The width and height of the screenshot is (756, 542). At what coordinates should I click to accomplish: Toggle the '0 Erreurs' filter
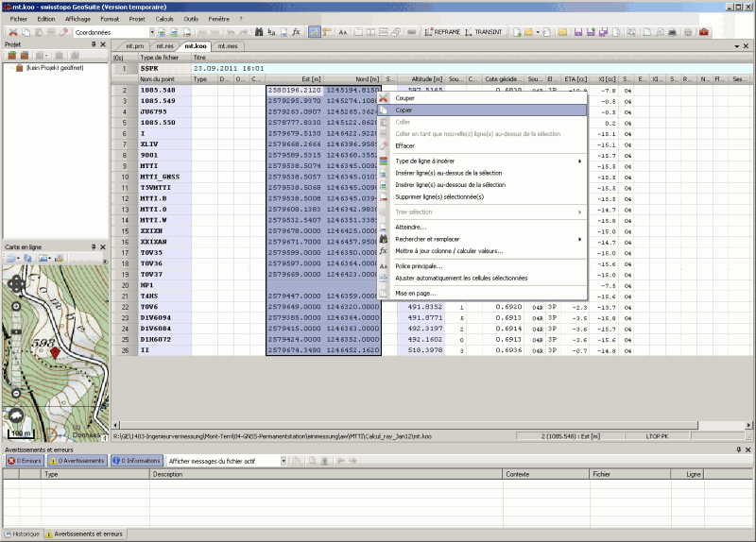click(24, 461)
